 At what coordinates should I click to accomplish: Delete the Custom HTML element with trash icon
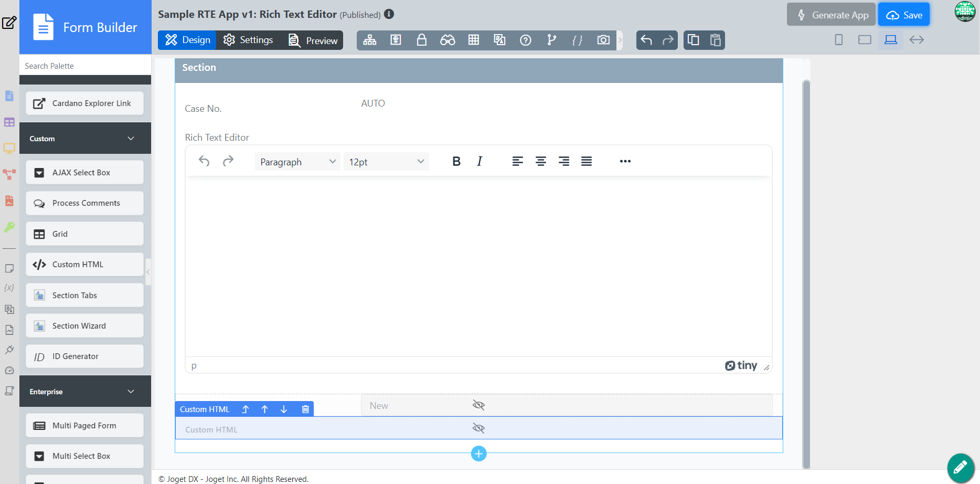(305, 409)
